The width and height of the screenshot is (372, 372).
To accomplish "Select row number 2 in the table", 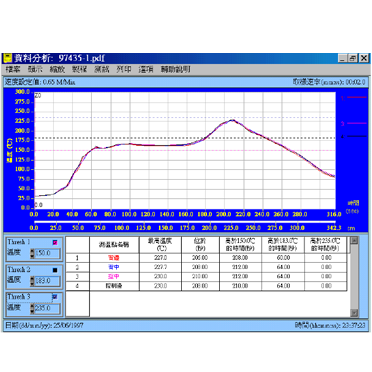I will point(77,267).
